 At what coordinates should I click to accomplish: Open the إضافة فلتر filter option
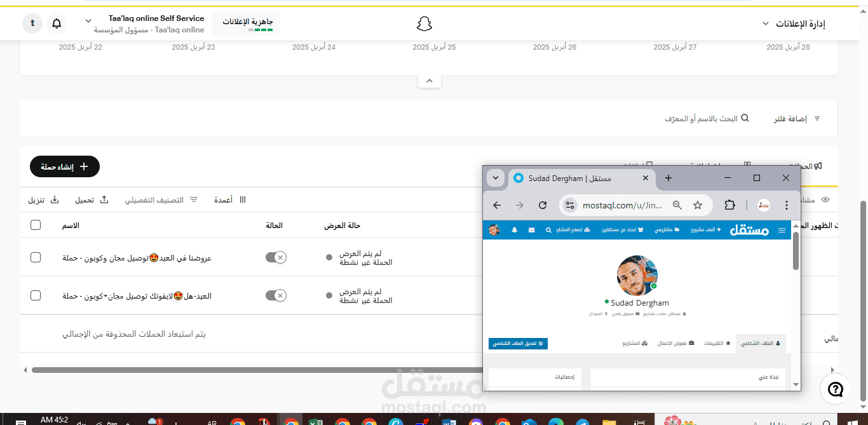click(797, 119)
